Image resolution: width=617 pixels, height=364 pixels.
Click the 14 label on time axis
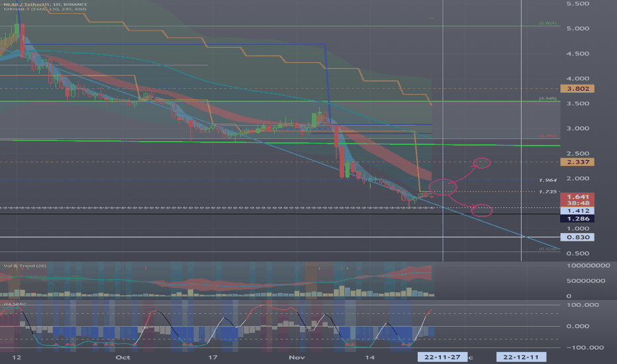point(369,357)
